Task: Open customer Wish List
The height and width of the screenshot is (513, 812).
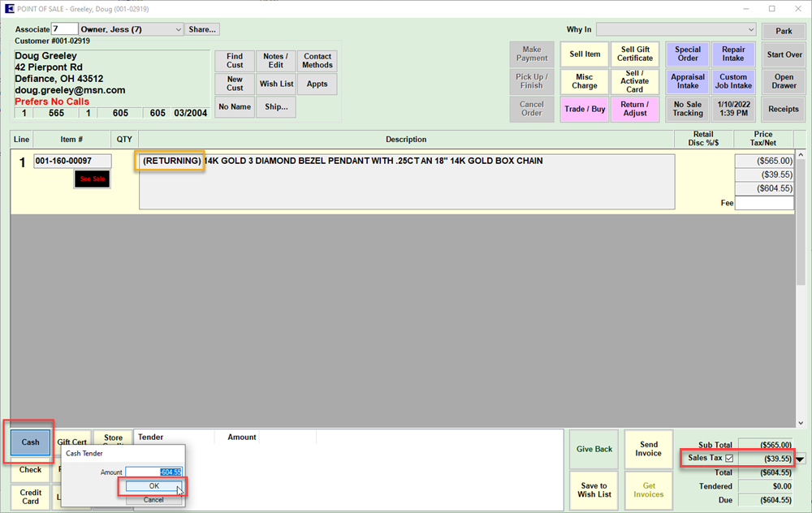Action: pyautogui.click(x=276, y=84)
